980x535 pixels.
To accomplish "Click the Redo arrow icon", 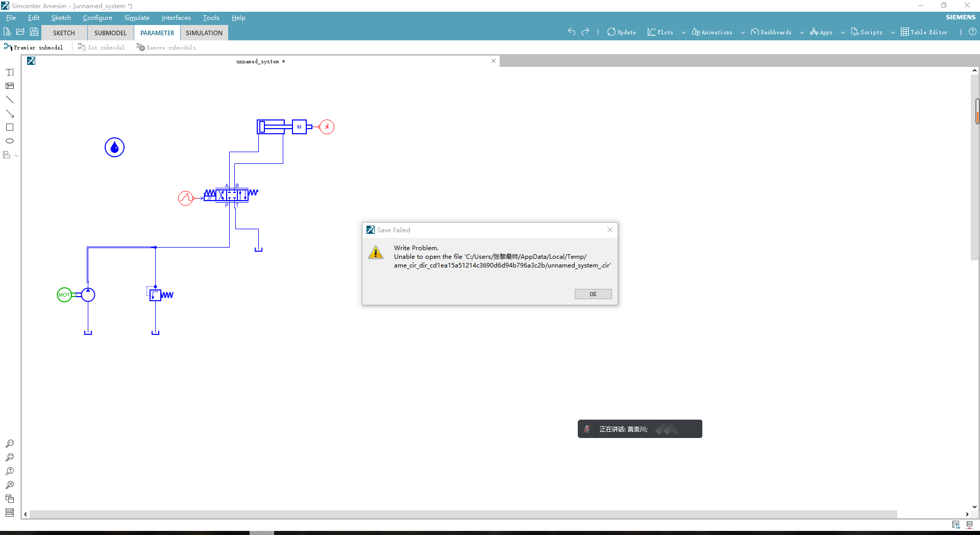I will (x=585, y=32).
